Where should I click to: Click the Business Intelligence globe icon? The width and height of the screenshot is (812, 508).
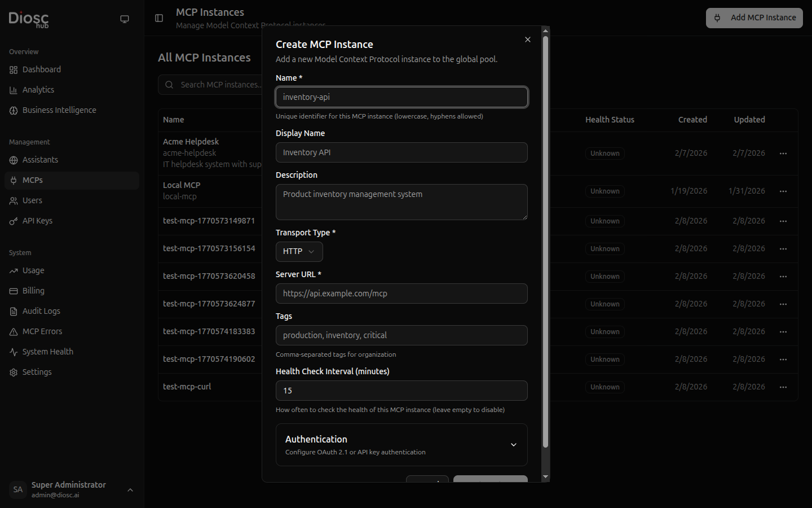click(x=14, y=110)
